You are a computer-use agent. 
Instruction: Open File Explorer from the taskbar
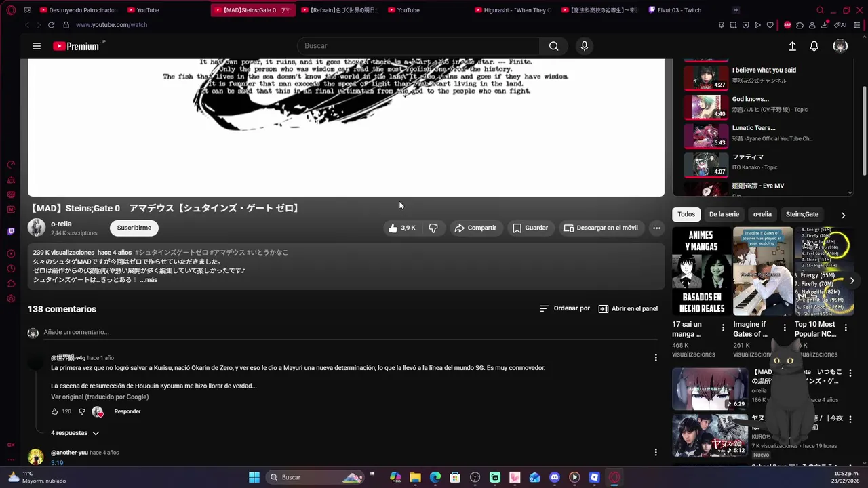pyautogui.click(x=415, y=477)
